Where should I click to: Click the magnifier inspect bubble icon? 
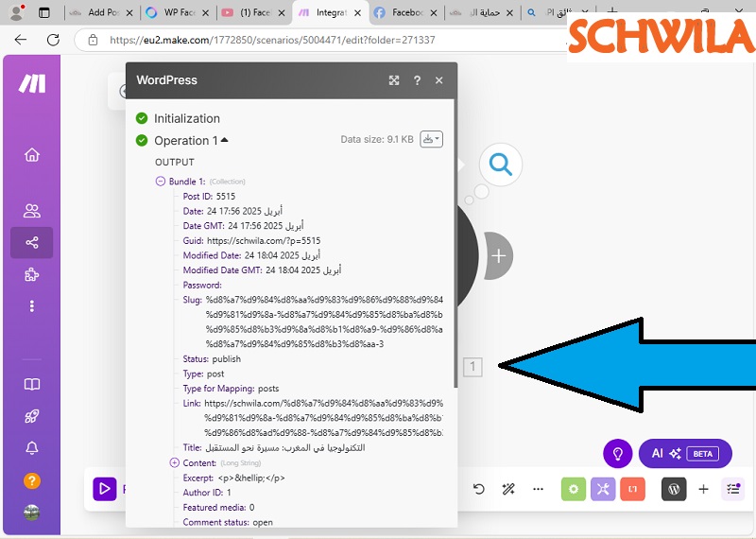point(501,165)
